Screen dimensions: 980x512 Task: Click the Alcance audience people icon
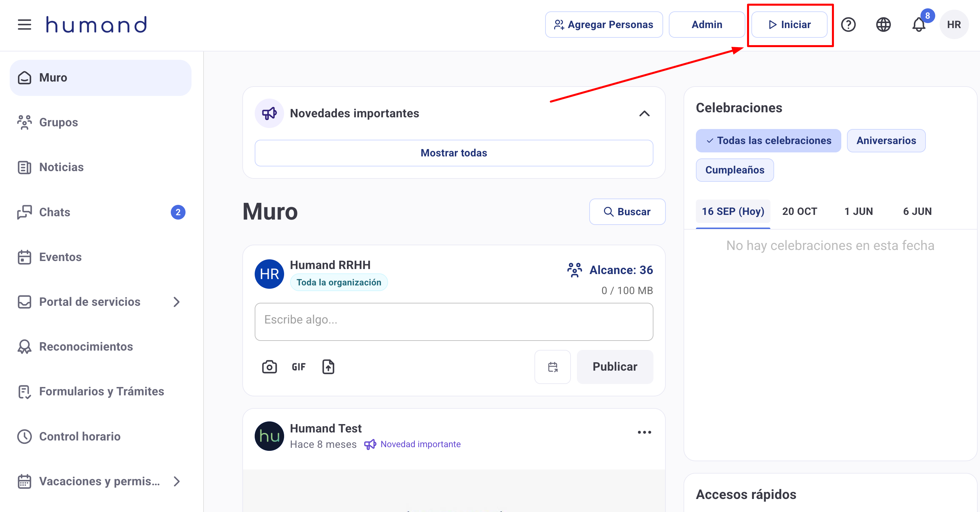[x=575, y=270]
